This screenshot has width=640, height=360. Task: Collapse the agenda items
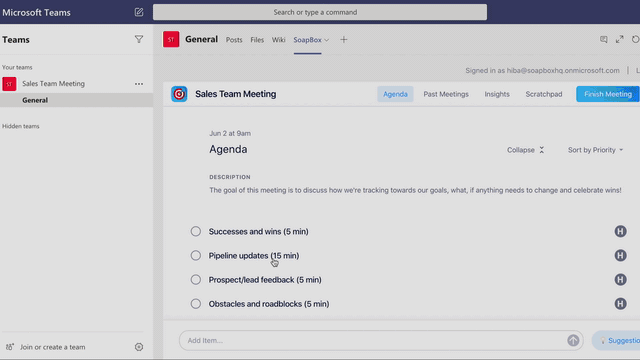pyautogui.click(x=525, y=150)
